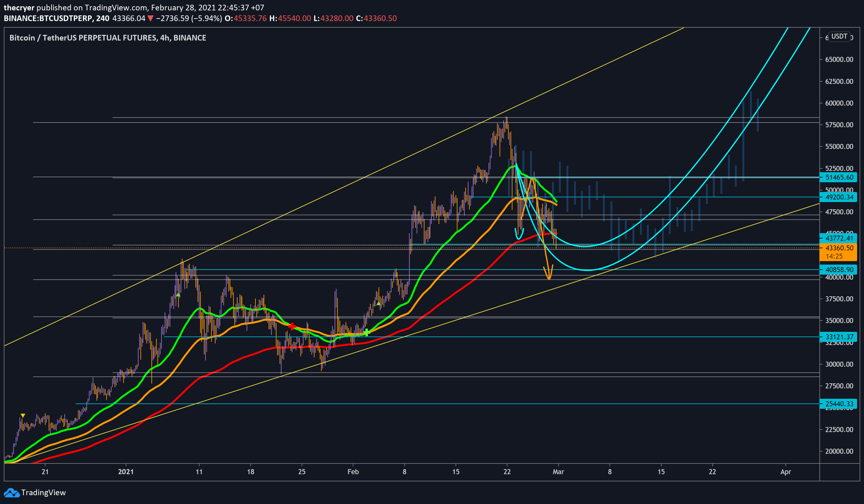This screenshot has width=864, height=504.
Task: Click green up-triangle marker near February 4
Action: tap(379, 303)
